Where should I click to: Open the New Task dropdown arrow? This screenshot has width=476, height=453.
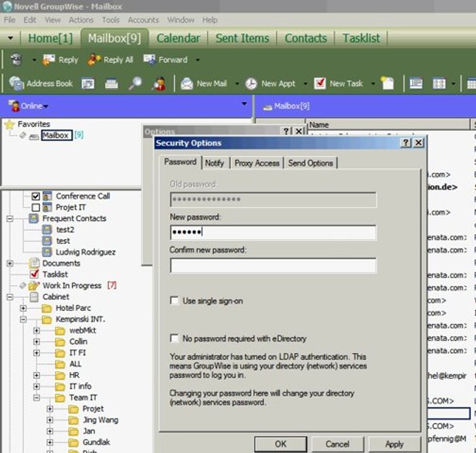tap(373, 84)
